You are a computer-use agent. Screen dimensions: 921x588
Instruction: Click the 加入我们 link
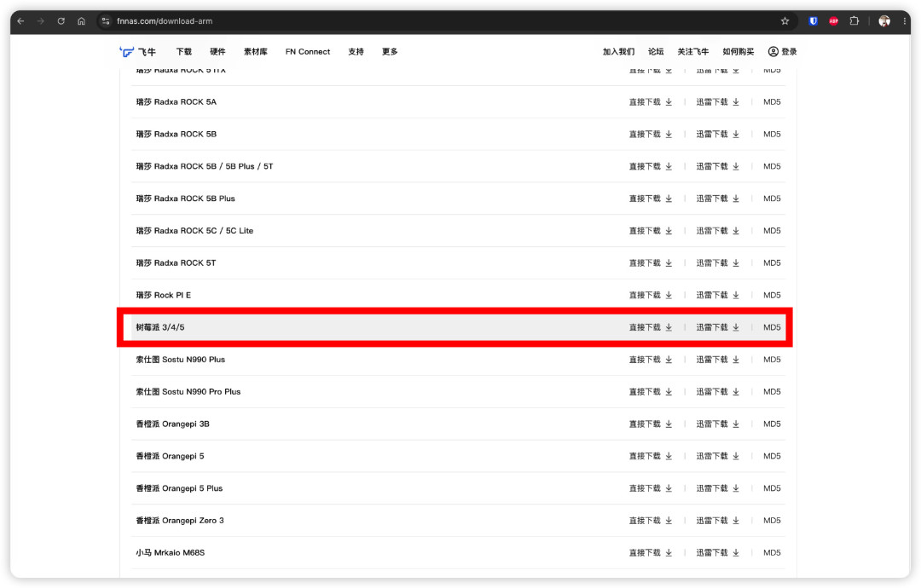[x=618, y=52]
